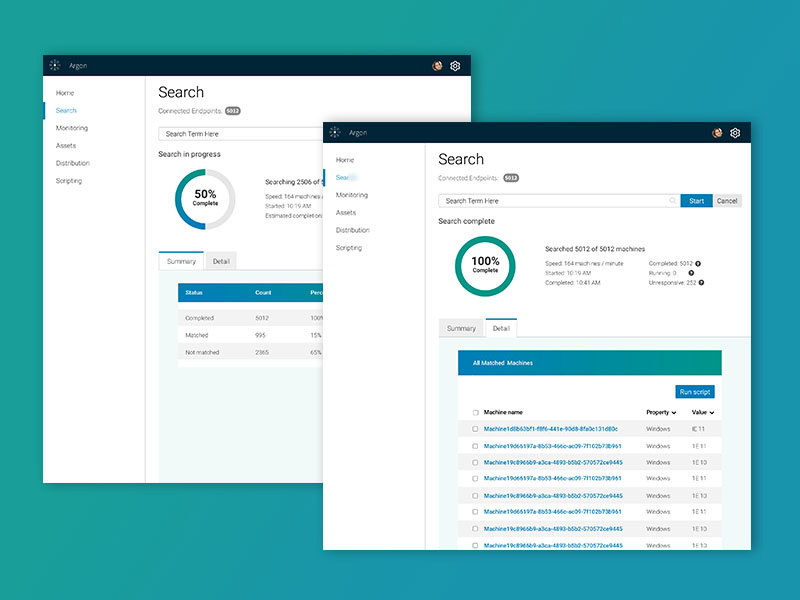Click the Argon logo in the front window
This screenshot has width=800, height=600.
[335, 133]
